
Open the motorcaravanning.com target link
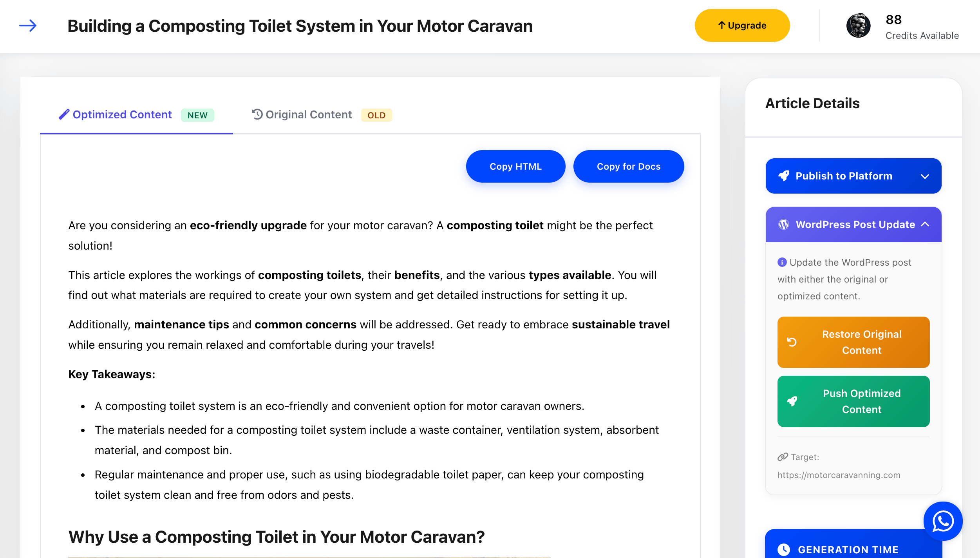click(839, 475)
